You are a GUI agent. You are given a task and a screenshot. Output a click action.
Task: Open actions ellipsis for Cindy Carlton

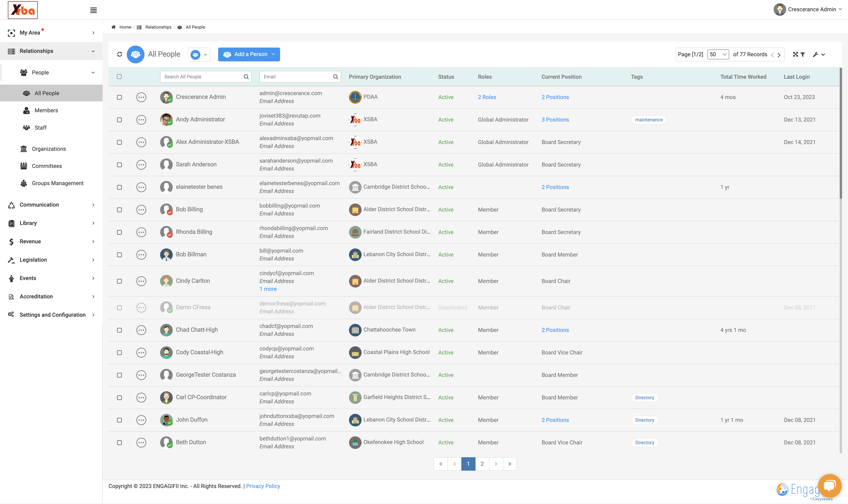(141, 281)
